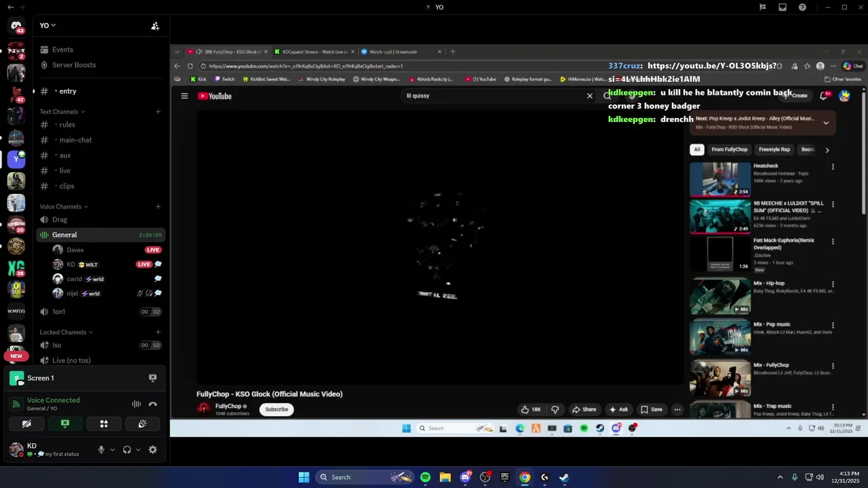Collapse the Locked Channels category
The height and width of the screenshot is (488, 868).
pyautogui.click(x=66, y=332)
